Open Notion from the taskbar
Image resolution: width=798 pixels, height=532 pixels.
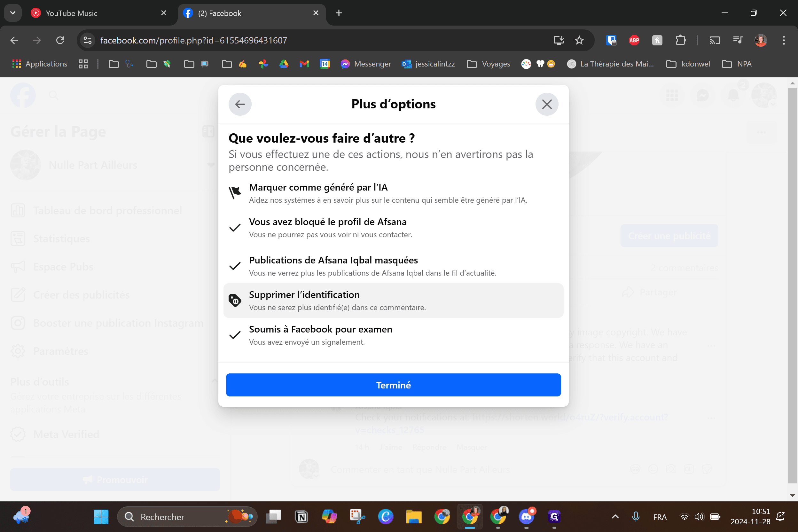coord(301,517)
